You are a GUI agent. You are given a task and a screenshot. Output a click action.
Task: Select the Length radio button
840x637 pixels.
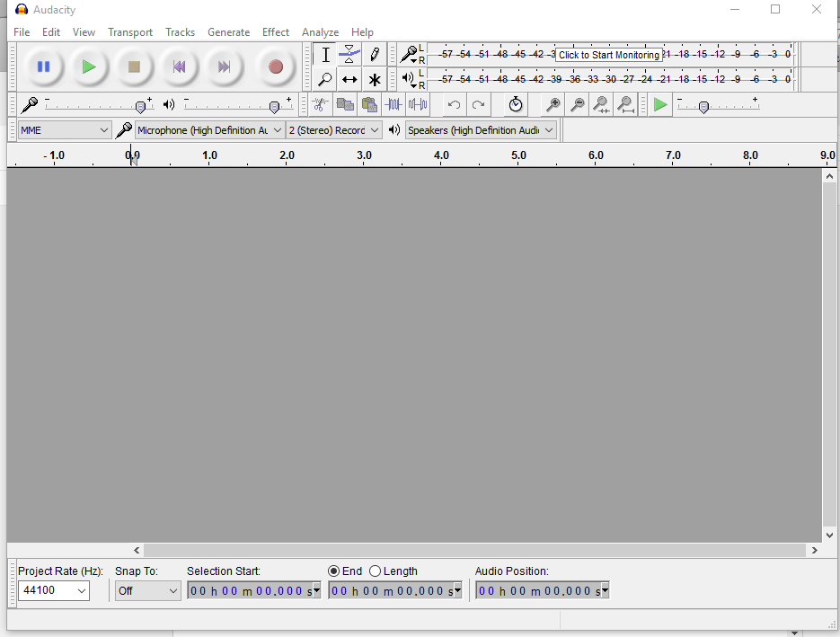click(x=375, y=571)
